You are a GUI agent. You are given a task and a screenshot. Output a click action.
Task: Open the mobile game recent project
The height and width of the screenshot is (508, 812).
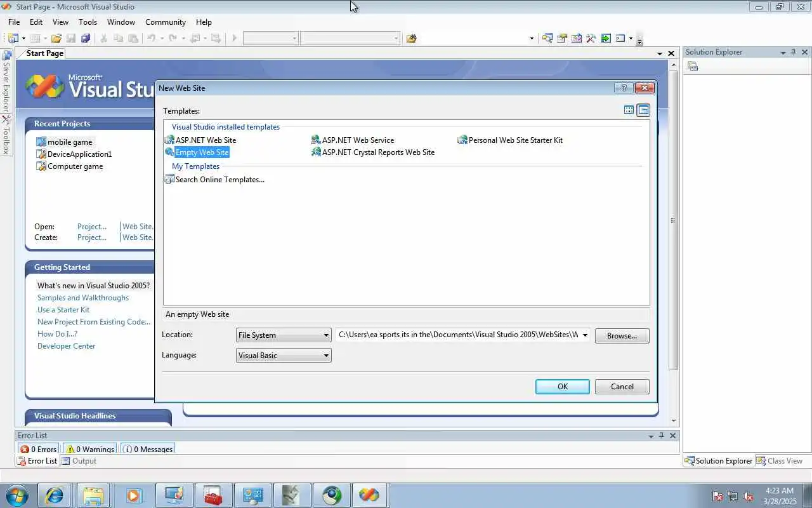(x=64, y=142)
